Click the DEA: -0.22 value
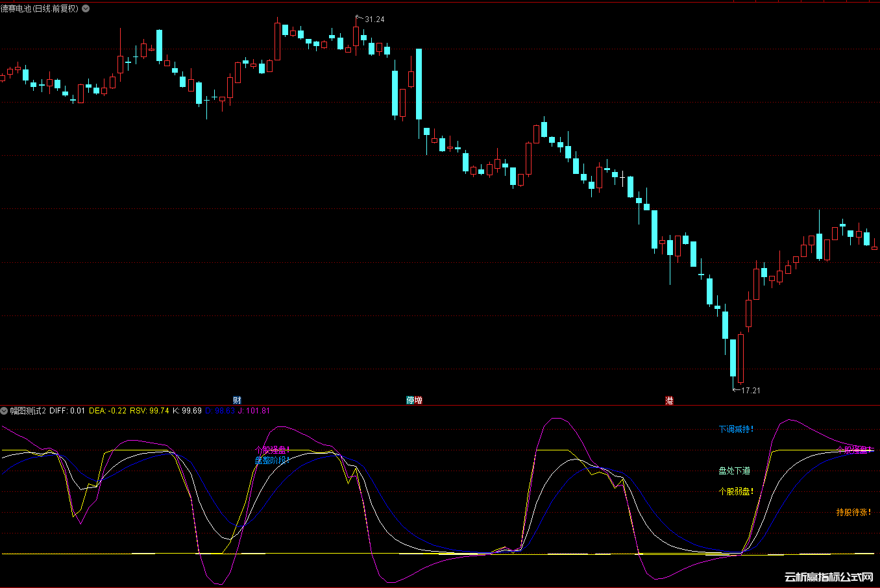The image size is (880, 588). click(x=108, y=411)
